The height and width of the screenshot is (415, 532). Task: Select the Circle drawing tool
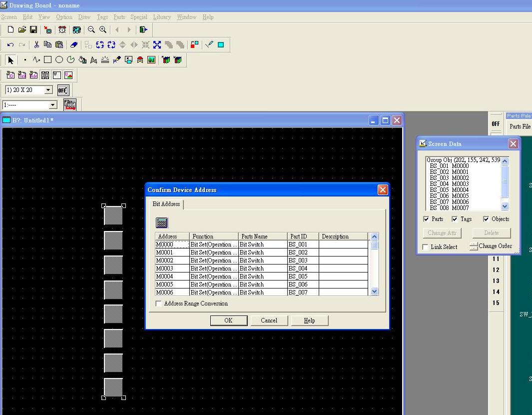pyautogui.click(x=59, y=60)
